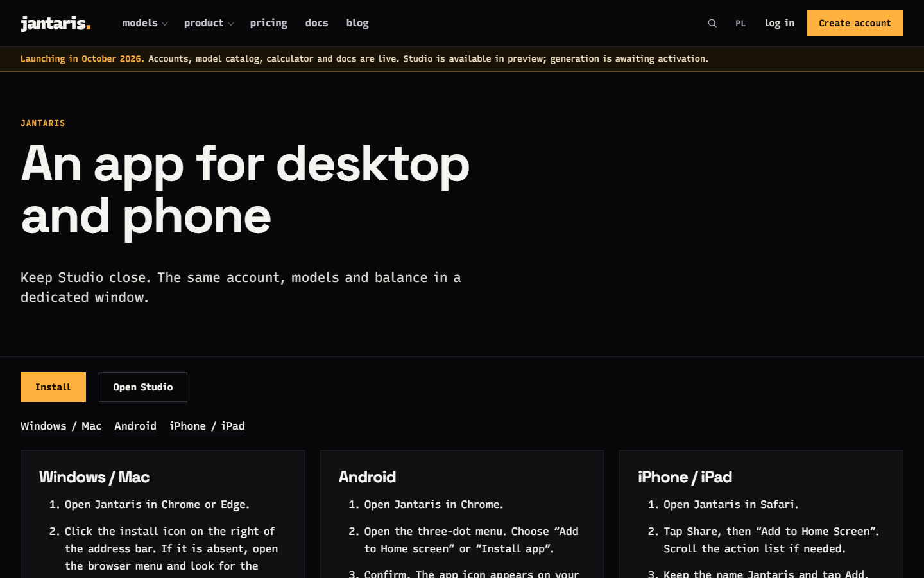The width and height of the screenshot is (924, 578).
Task: Click the yellow Install button
Action: pyautogui.click(x=53, y=387)
